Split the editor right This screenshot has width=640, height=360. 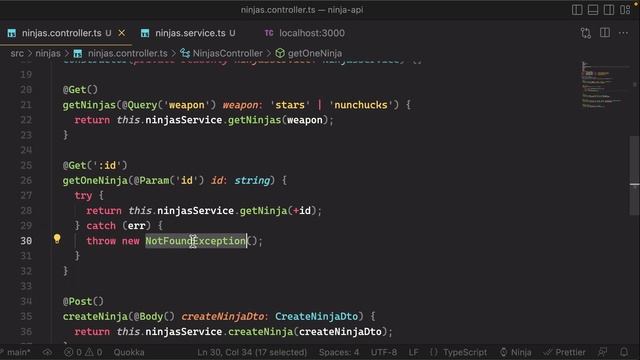coord(605,33)
